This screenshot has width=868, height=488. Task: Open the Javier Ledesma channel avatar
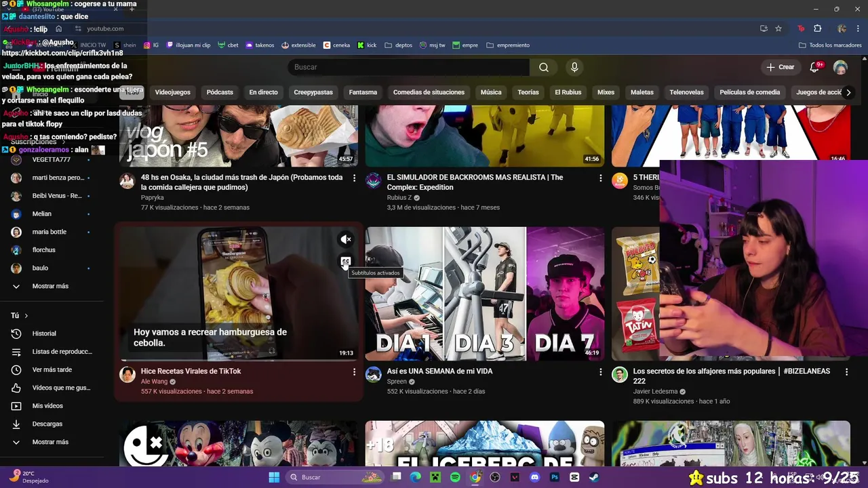(620, 375)
